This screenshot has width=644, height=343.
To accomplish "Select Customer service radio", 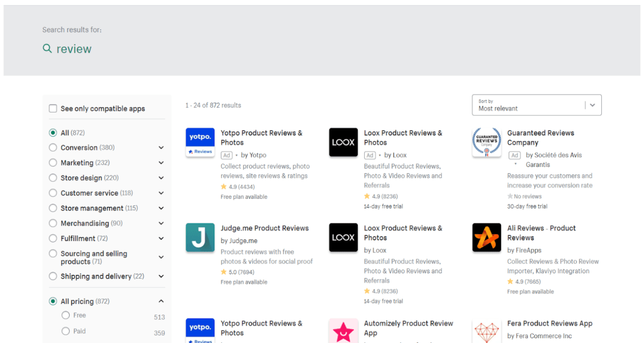I will pyautogui.click(x=53, y=193).
